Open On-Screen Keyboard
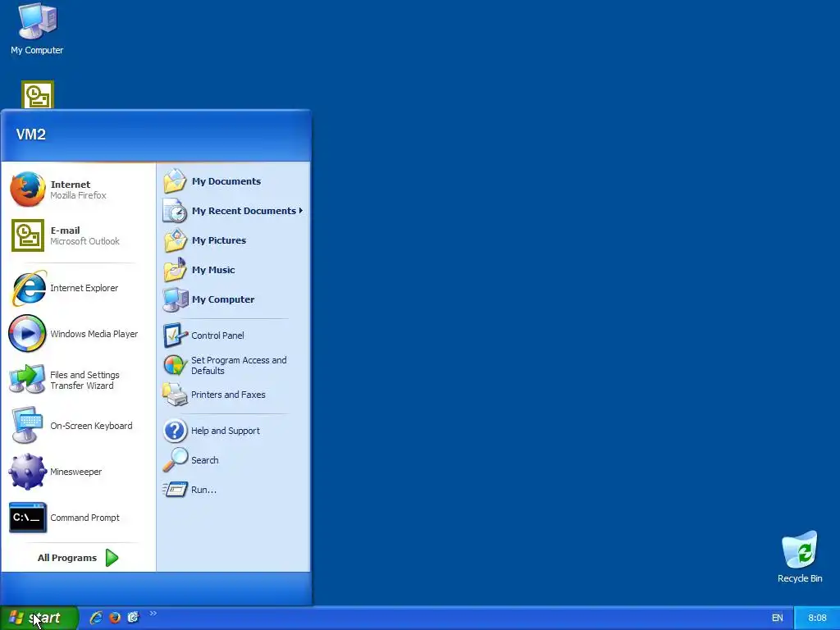The image size is (840, 630). tap(78, 426)
